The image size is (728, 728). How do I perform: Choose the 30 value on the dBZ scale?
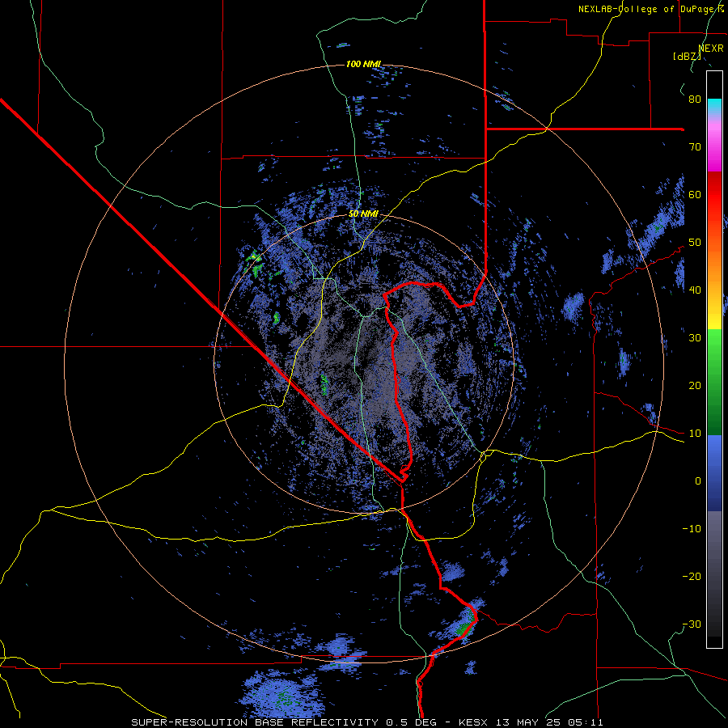coord(695,338)
